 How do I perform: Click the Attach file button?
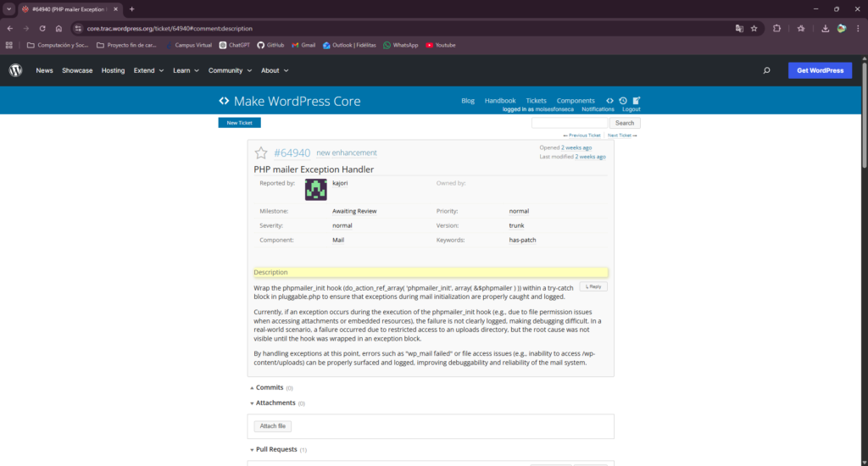pyautogui.click(x=273, y=426)
